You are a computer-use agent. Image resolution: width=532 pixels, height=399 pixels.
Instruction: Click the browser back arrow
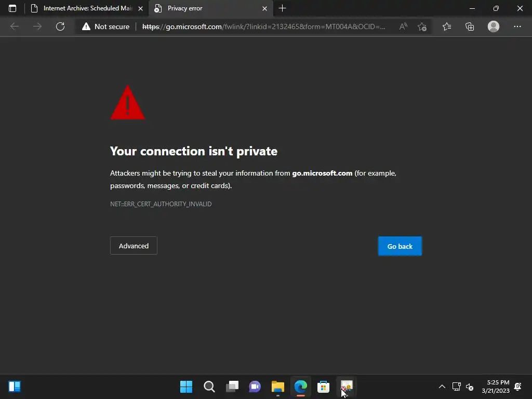(14, 26)
